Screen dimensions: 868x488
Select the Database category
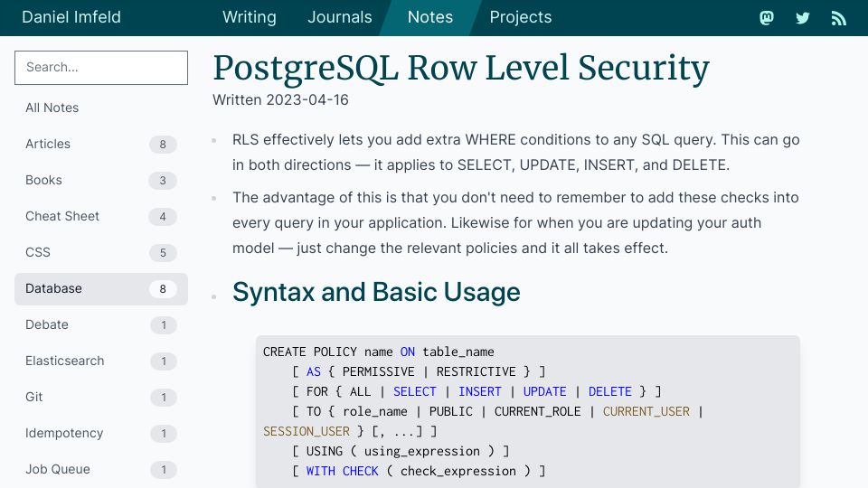(x=101, y=289)
